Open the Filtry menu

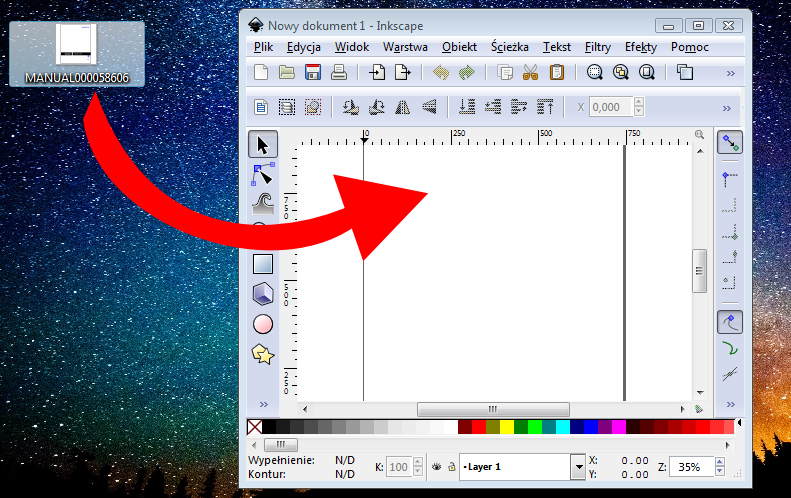pos(598,47)
